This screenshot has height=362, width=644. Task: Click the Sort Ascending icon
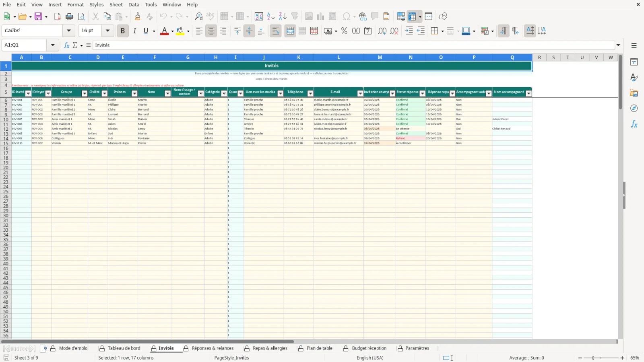271,16
